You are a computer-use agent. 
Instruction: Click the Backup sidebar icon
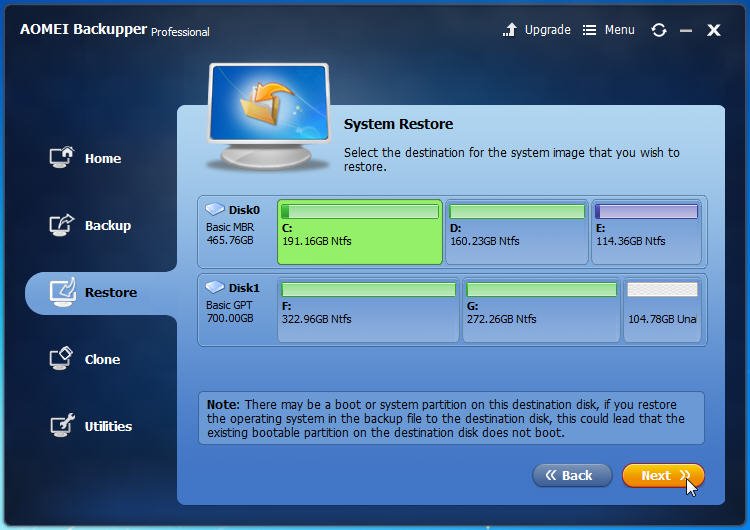[x=62, y=224]
